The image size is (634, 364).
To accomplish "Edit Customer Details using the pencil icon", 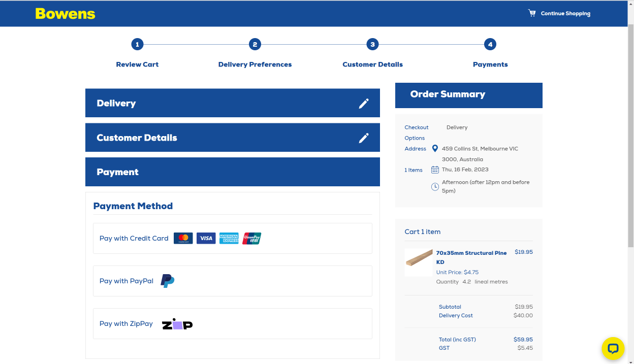I will (364, 138).
